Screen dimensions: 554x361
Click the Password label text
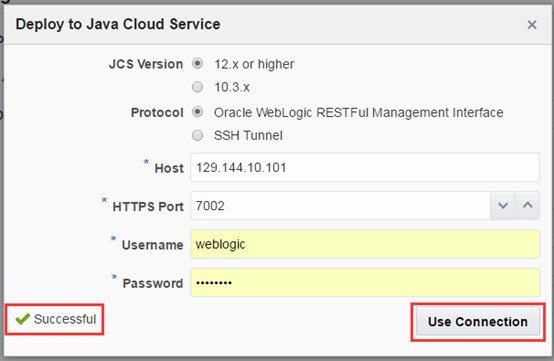(153, 283)
